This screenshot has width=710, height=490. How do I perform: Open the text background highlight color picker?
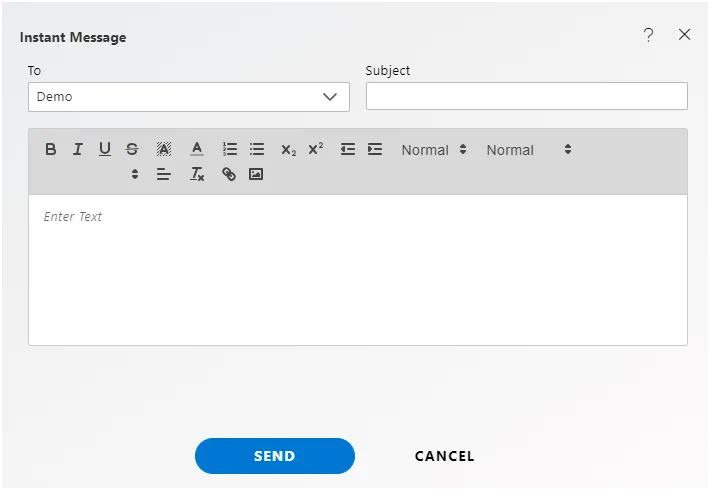coord(163,149)
